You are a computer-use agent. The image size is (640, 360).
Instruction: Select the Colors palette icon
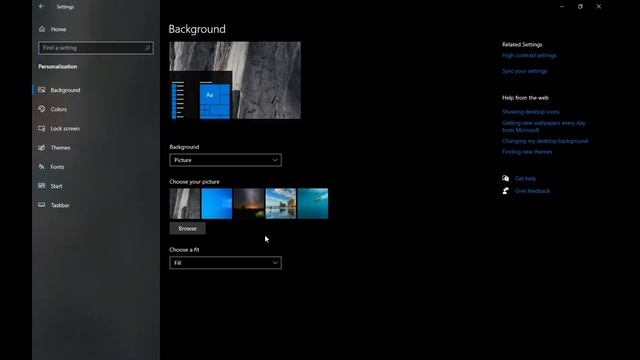[x=42, y=109]
